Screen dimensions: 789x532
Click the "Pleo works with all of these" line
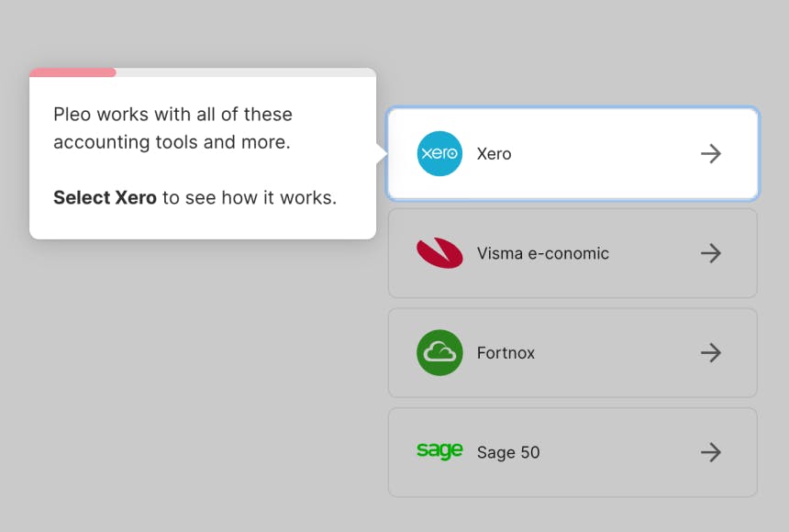[x=172, y=115]
